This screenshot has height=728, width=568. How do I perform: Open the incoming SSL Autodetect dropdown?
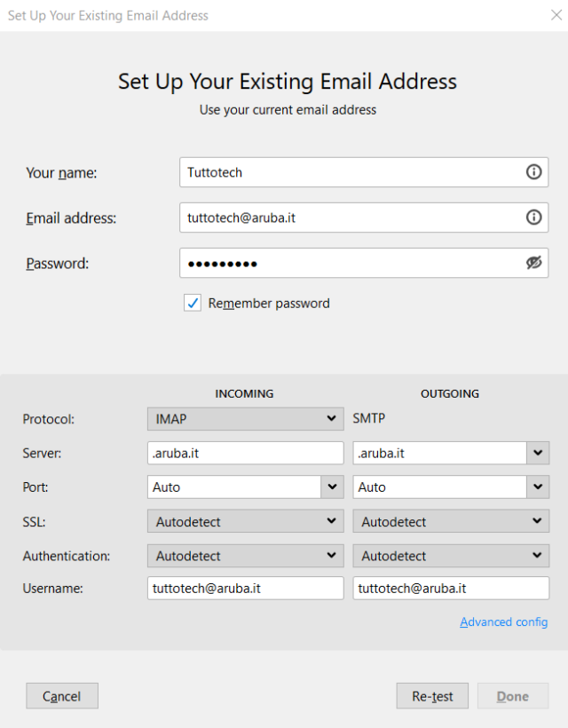click(x=245, y=522)
